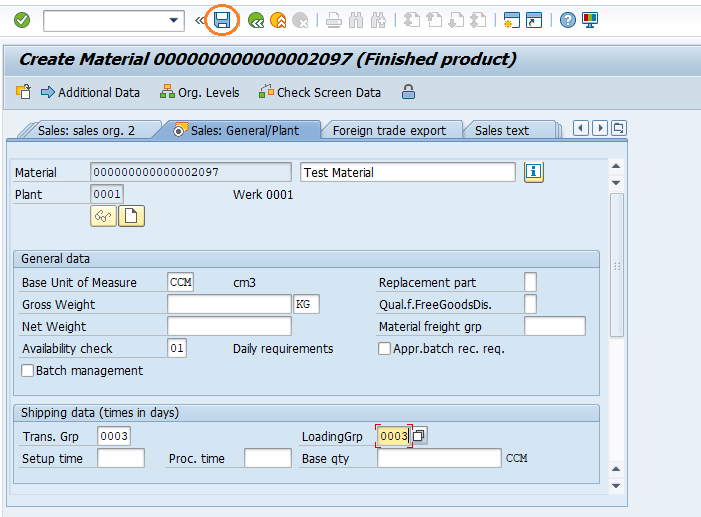The height and width of the screenshot is (517, 701).
Task: Click the orange Exit icon
Action: coord(278,21)
